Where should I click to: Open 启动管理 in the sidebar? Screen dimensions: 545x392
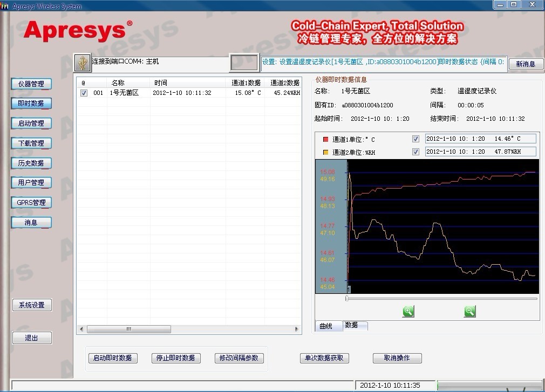click(x=31, y=123)
